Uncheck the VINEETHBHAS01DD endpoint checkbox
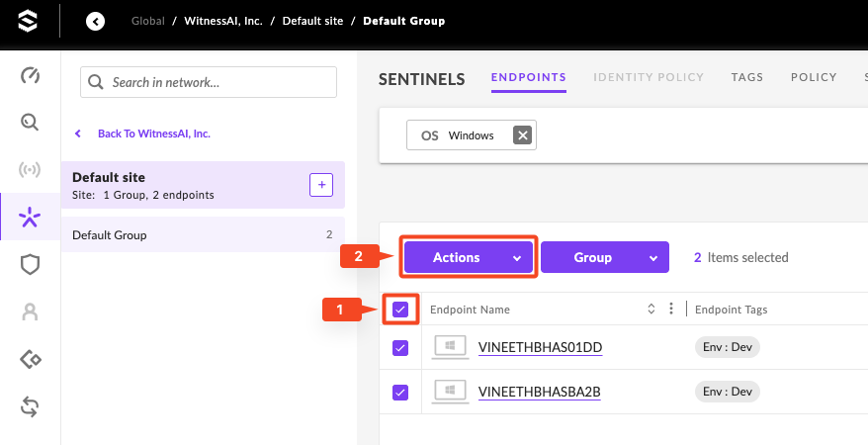 pyautogui.click(x=400, y=347)
